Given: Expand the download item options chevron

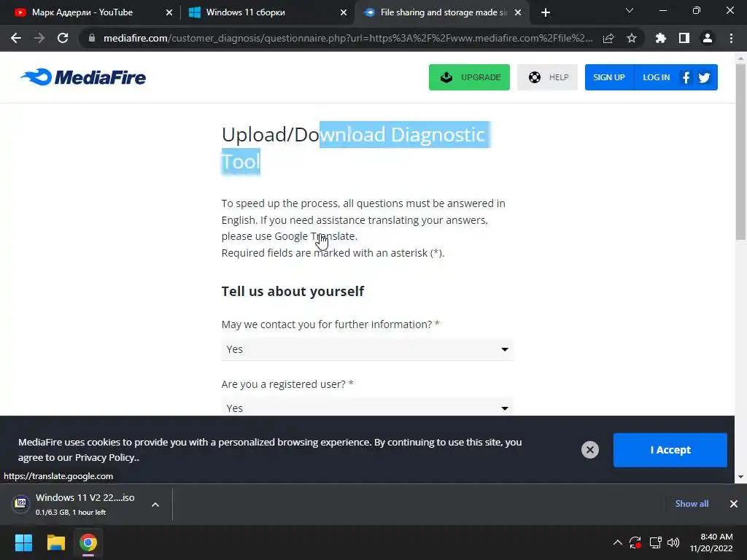Looking at the screenshot, I should coord(155,505).
